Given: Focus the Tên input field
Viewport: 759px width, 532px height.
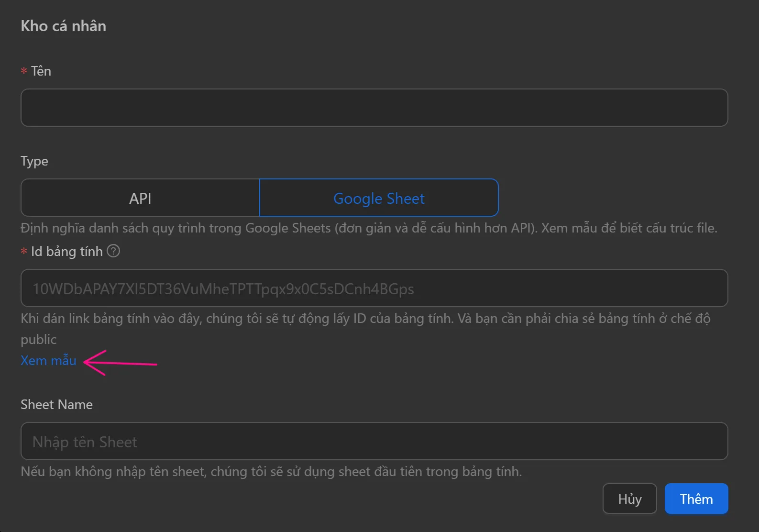Looking at the screenshot, I should tap(374, 108).
